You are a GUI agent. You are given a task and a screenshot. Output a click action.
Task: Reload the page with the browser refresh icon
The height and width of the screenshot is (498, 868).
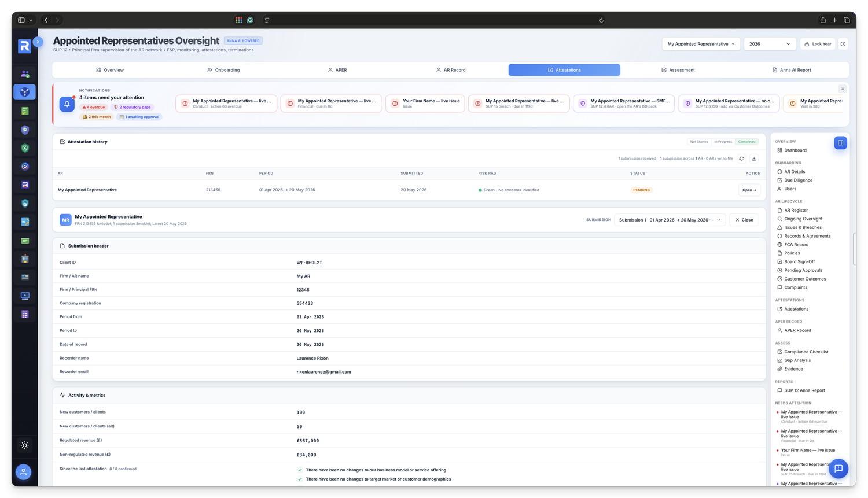pyautogui.click(x=601, y=20)
